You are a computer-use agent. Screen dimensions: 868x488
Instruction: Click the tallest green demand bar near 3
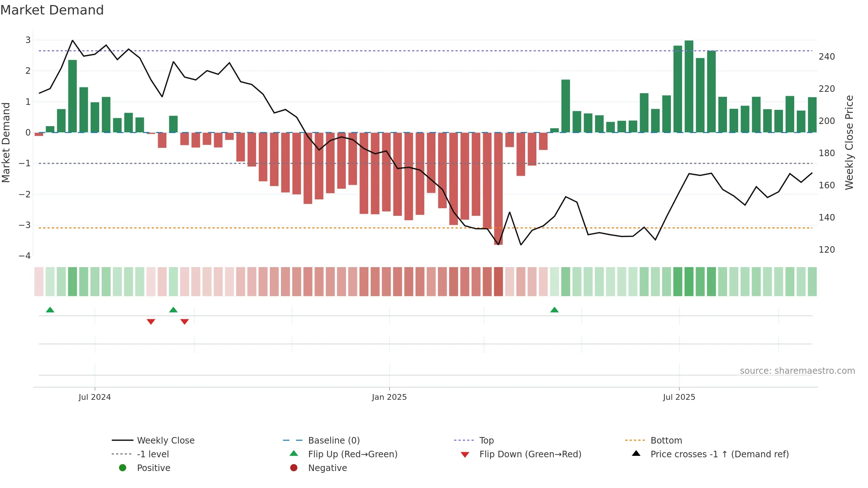(689, 86)
